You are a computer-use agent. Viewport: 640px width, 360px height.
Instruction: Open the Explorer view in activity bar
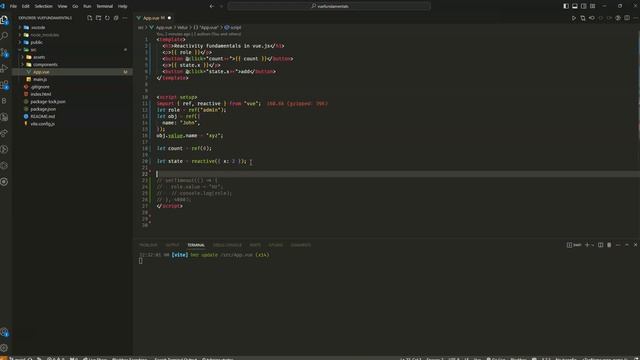point(4,20)
